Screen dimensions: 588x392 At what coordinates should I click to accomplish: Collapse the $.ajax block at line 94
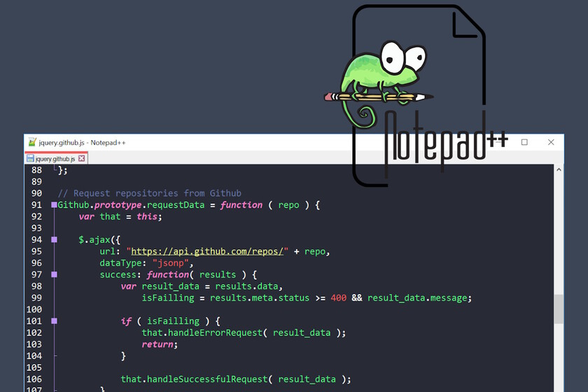54,240
